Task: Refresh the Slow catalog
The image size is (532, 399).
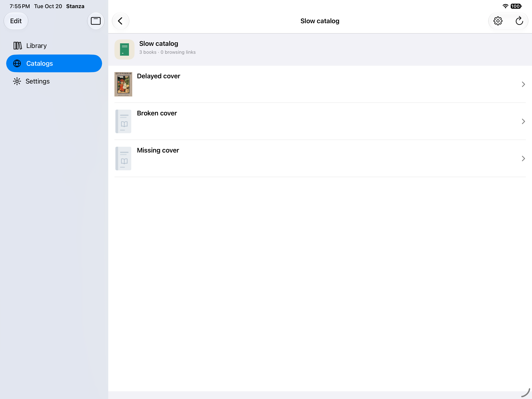Action: pos(519,21)
